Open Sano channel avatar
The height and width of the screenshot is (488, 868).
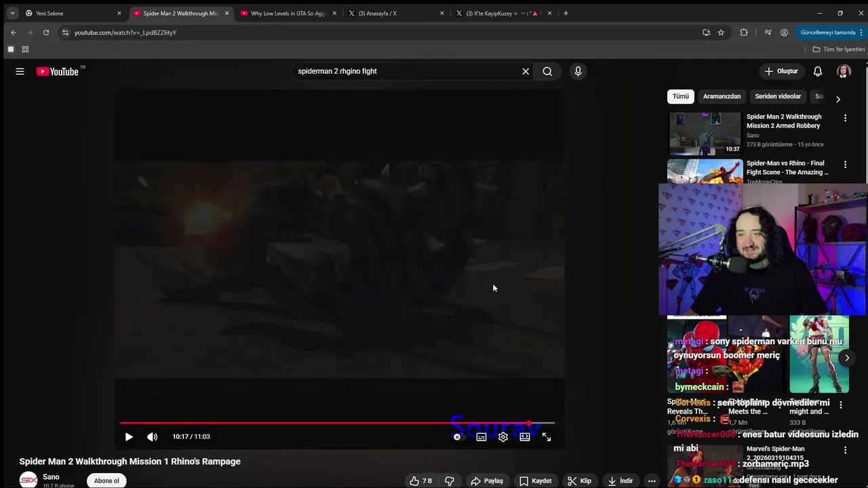click(28, 480)
